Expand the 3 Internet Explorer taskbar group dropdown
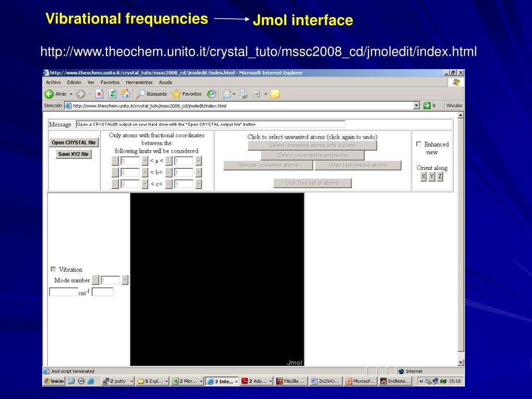 coord(236,381)
